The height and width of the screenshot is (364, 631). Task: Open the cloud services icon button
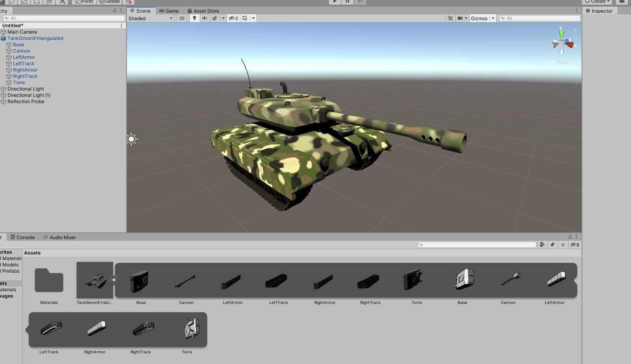(622, 2)
